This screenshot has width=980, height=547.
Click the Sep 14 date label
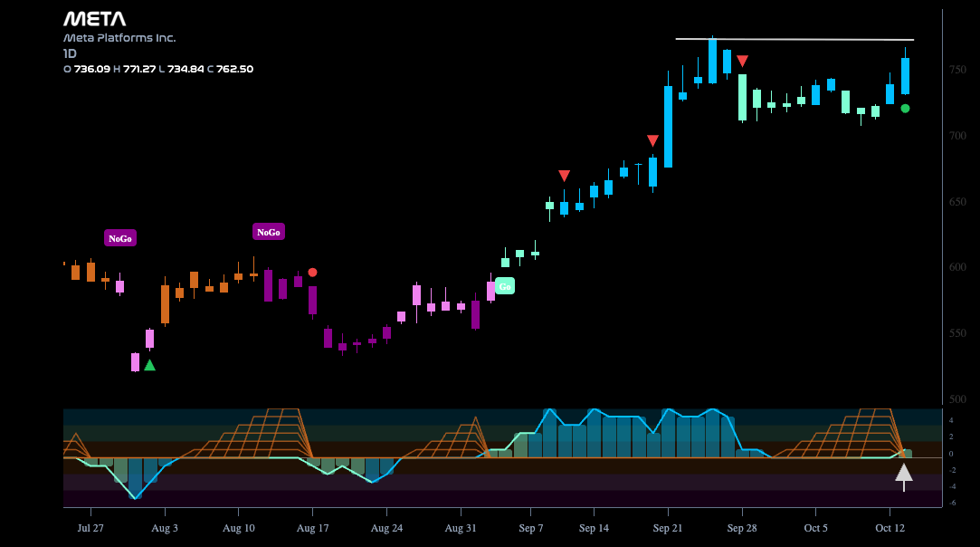coord(594,528)
